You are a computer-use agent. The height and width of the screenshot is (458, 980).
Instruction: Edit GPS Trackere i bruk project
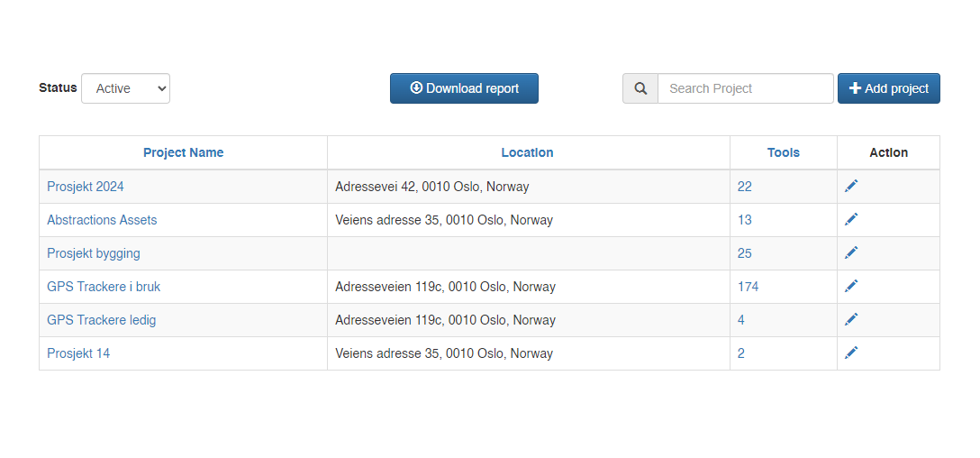[x=851, y=286]
